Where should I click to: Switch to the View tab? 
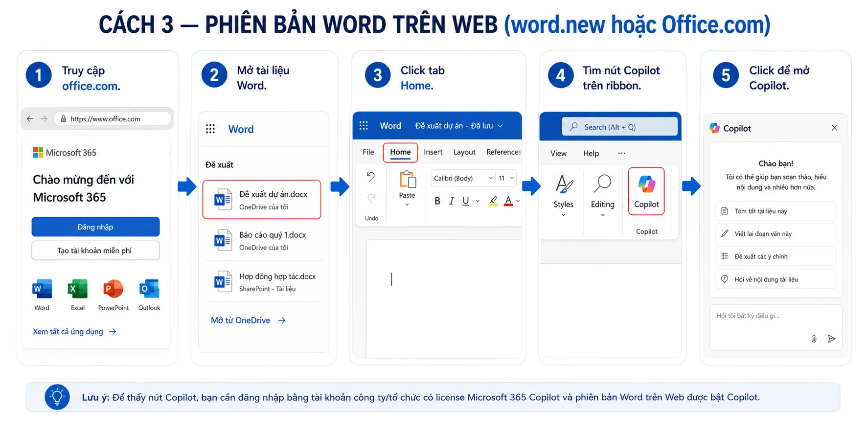click(x=558, y=154)
